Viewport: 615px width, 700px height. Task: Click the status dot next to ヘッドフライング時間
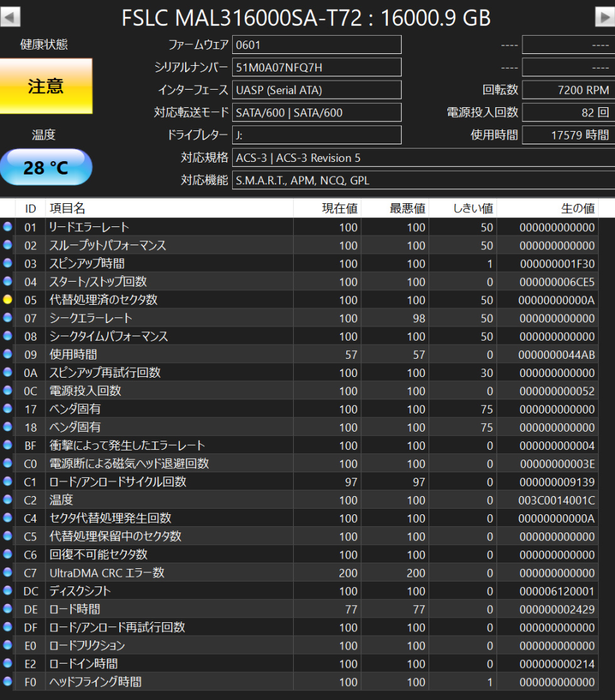8,682
